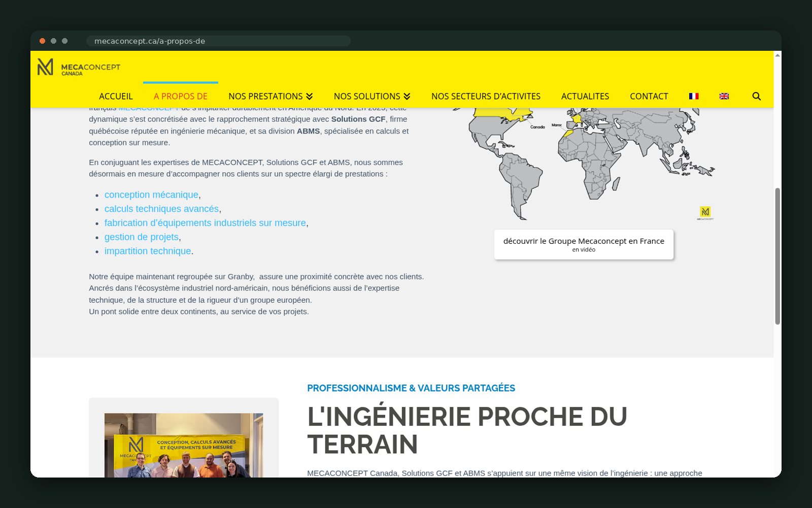Click the PROFESSIONNALISME & VALEURS PARTAGÉES subtitle
Screen dimensions: 812x508
tap(411, 388)
